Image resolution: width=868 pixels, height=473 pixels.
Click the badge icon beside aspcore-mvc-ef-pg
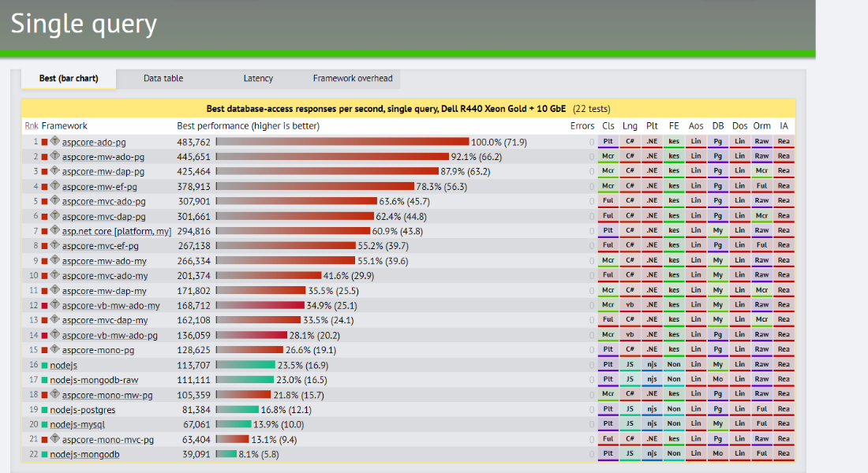coord(54,245)
